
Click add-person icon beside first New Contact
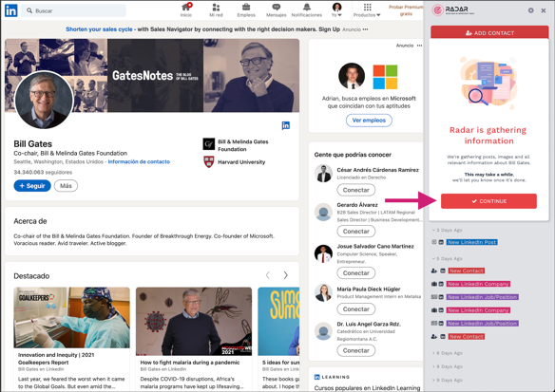click(434, 271)
